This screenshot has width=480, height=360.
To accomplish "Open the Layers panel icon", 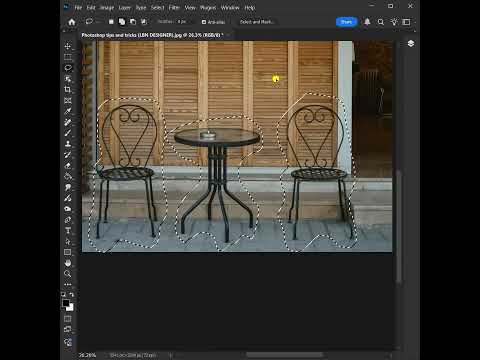I will 411,43.
